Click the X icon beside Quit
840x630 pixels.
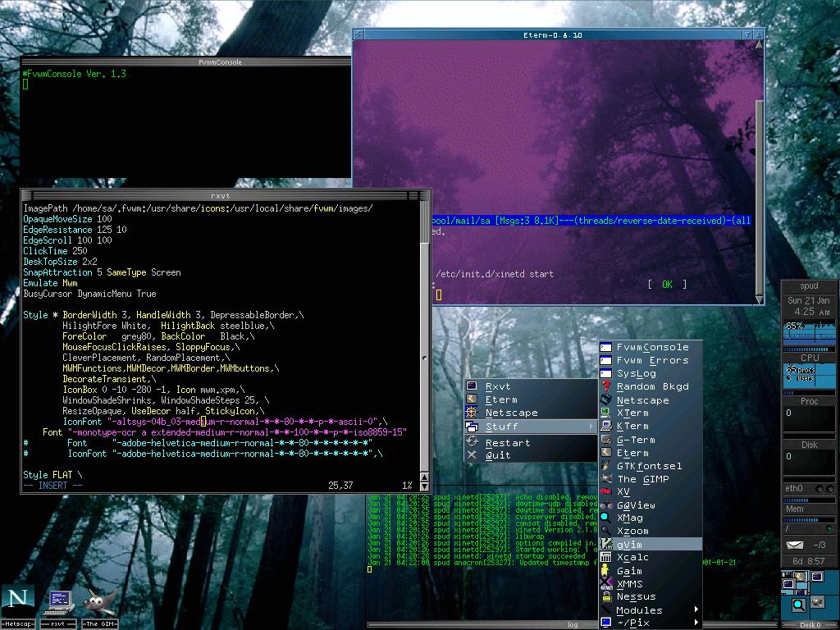pos(472,454)
